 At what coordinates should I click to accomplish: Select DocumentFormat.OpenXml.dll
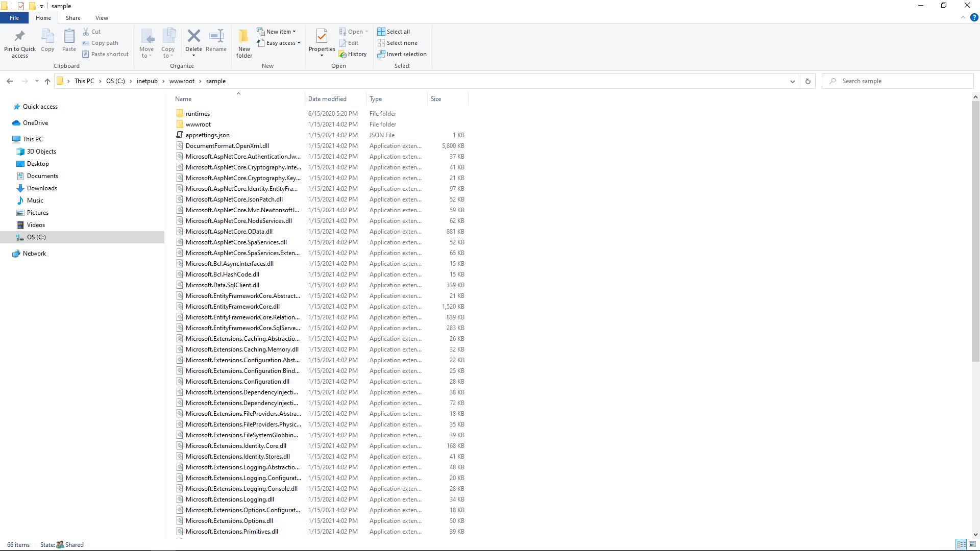(x=227, y=146)
